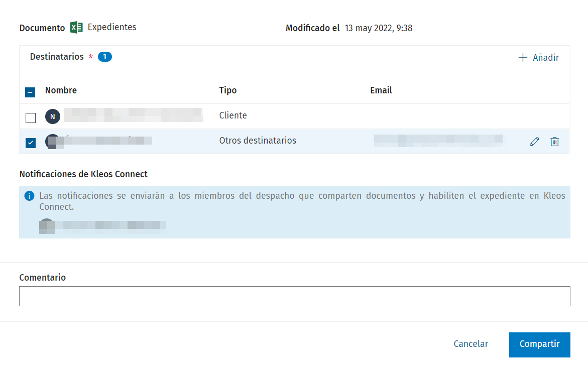This screenshot has height=366, width=588.
Task: Click the recipients count badge
Action: coord(104,57)
